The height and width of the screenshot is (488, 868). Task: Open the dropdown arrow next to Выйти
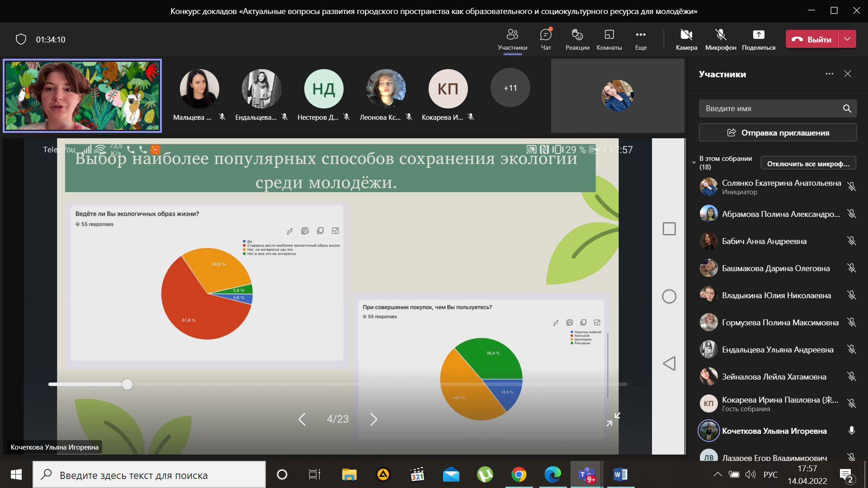(x=847, y=39)
